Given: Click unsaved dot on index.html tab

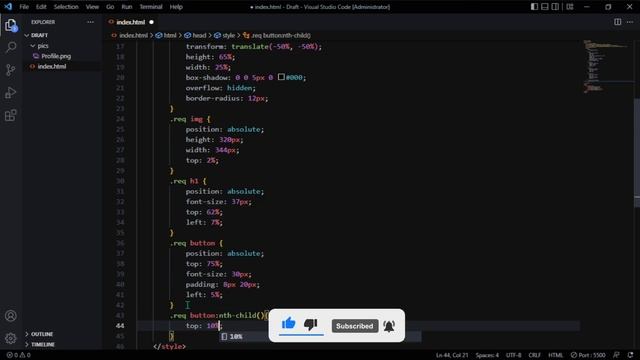Looking at the screenshot, I should (151, 22).
